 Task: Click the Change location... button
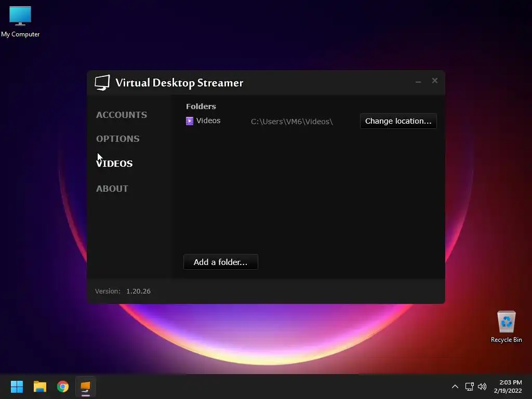tap(398, 121)
